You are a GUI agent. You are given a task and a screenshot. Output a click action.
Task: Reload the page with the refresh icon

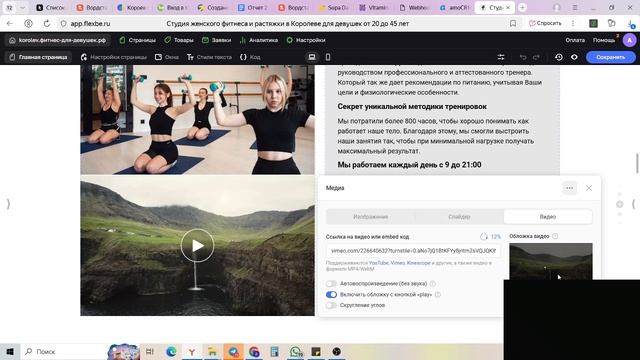47,24
